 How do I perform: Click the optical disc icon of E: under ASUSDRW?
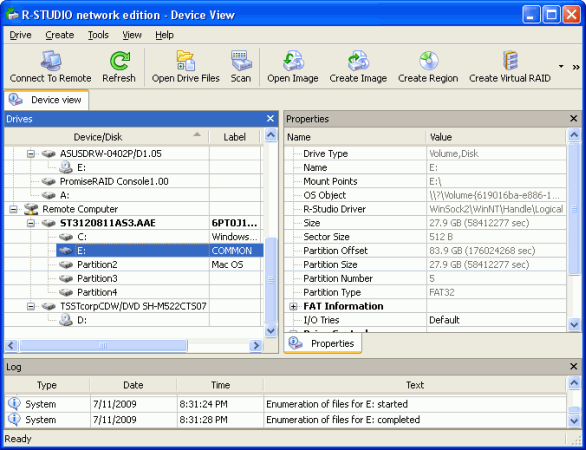pos(66,167)
